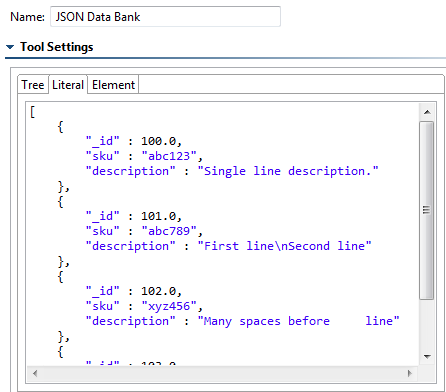Place cursor at the opening square bracket

[32, 112]
